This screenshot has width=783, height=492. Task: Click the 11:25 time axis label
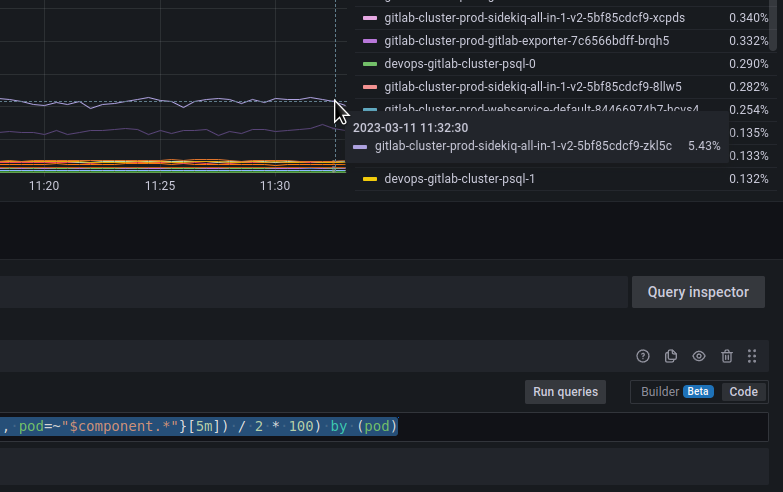(160, 186)
